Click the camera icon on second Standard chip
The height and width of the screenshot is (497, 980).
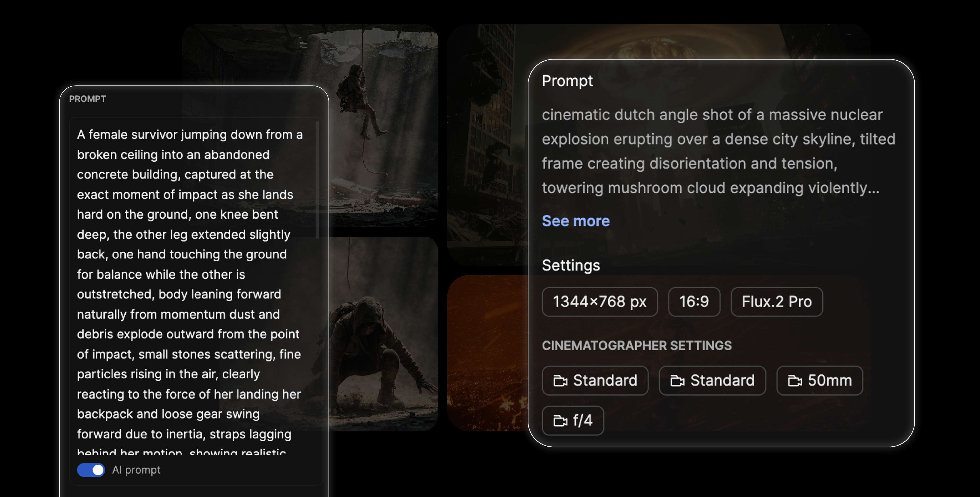[x=677, y=381]
